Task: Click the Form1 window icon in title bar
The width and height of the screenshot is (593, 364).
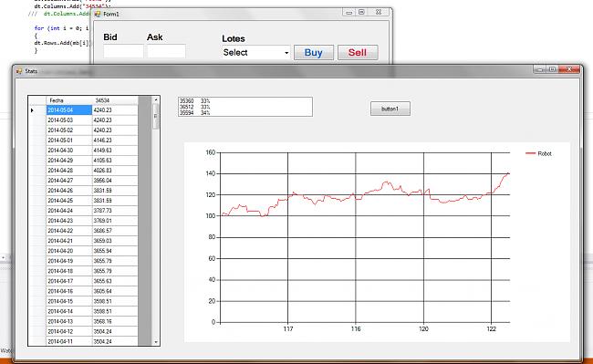Action: pyautogui.click(x=98, y=14)
